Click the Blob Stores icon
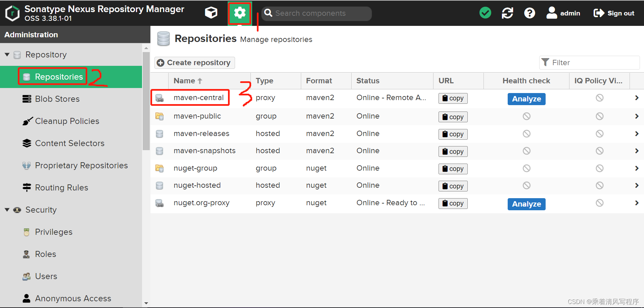The height and width of the screenshot is (308, 644). click(27, 99)
